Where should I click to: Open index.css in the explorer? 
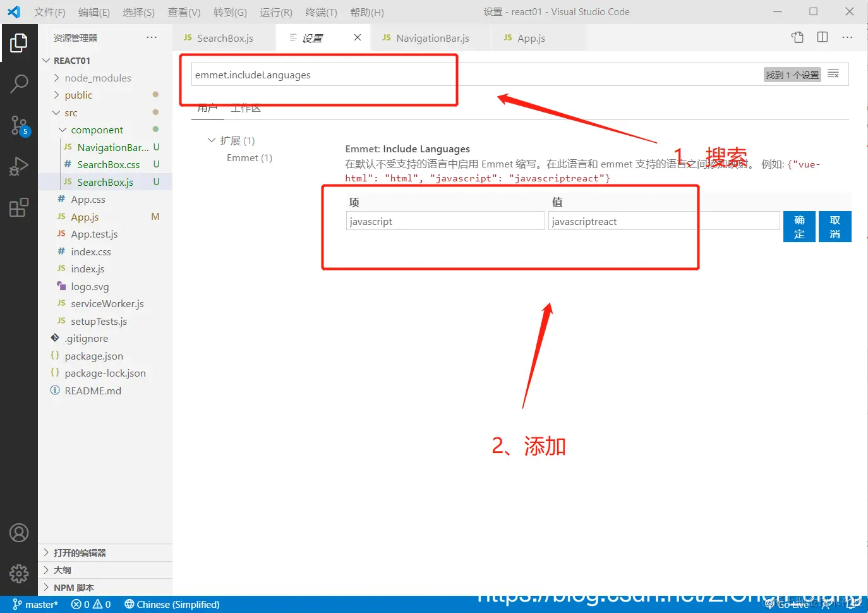105,252
